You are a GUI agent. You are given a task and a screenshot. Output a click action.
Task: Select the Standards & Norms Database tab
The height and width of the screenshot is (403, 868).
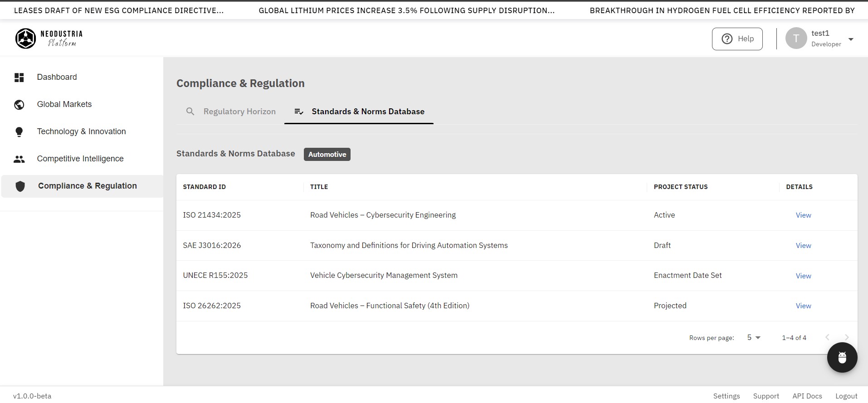click(359, 112)
